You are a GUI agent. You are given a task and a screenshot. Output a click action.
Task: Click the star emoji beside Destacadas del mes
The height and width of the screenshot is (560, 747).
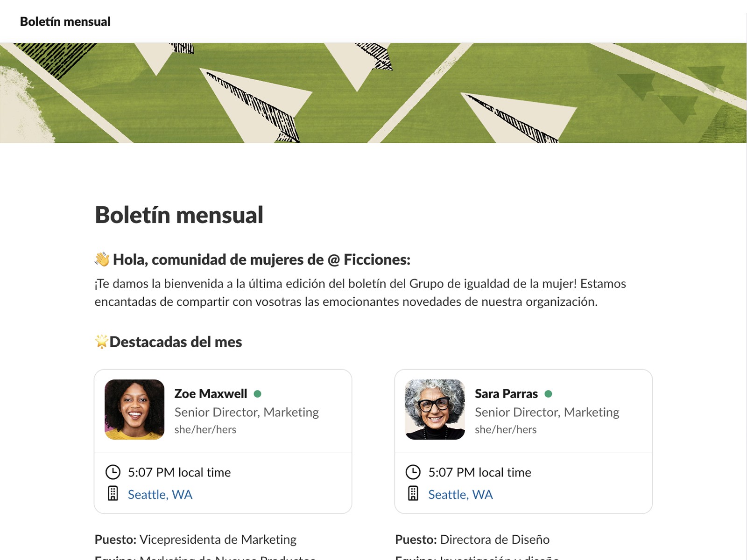[x=101, y=342]
